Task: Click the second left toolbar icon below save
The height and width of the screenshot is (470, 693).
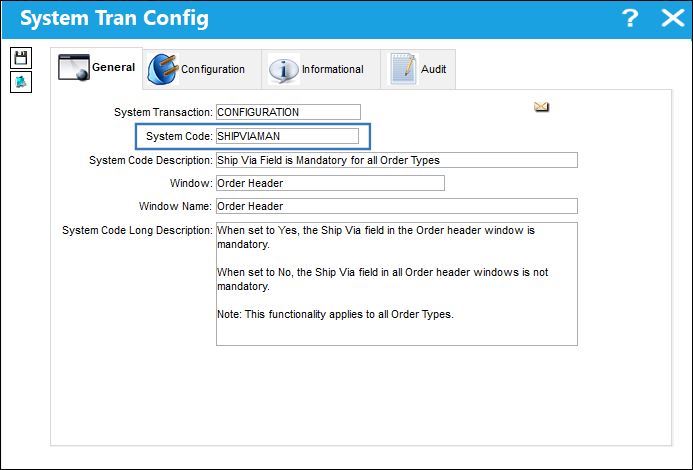Action: click(21, 82)
